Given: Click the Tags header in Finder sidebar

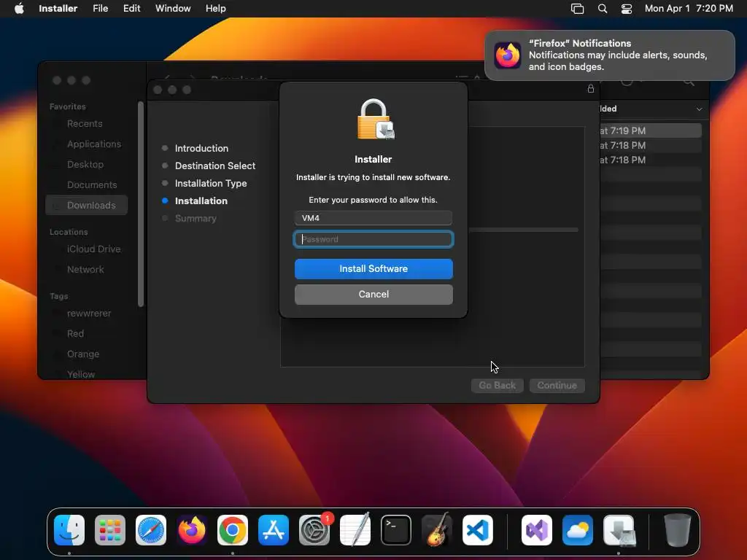Looking at the screenshot, I should [x=59, y=296].
